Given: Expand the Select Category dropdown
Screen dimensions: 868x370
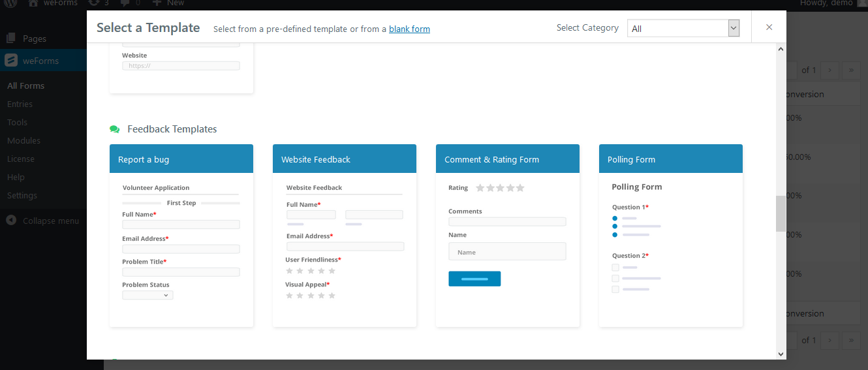Looking at the screenshot, I should pyautogui.click(x=683, y=28).
